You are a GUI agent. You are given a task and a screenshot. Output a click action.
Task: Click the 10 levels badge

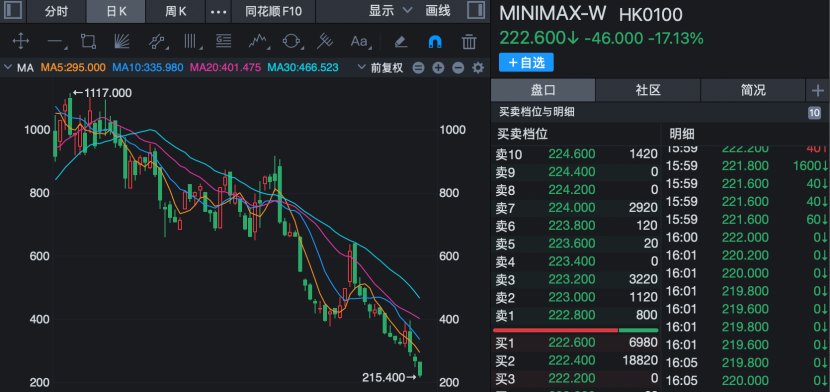814,112
